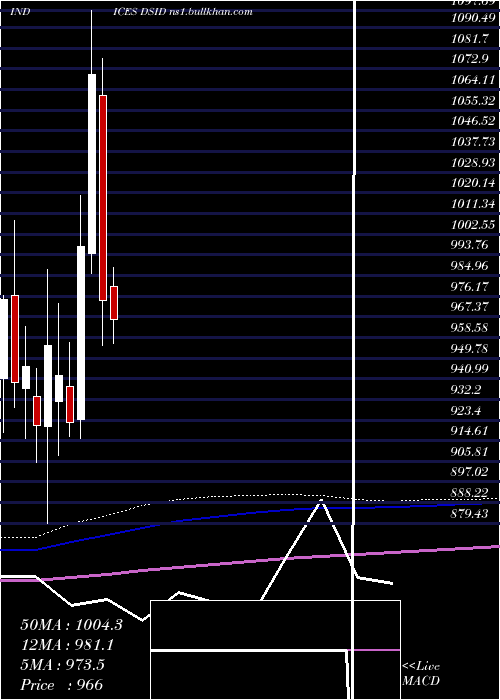Click the 1037.73 price label

click(x=473, y=142)
